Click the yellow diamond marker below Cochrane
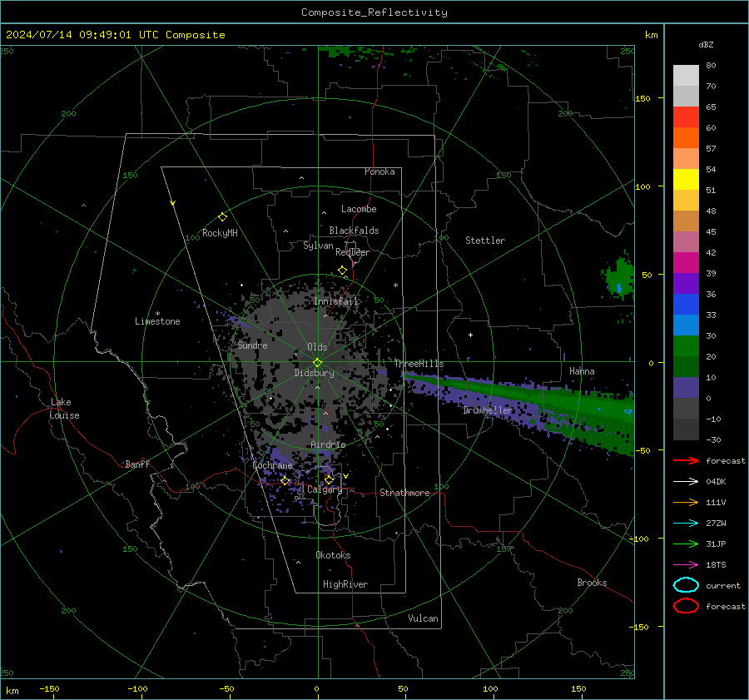This screenshot has height=700, width=749. click(x=285, y=480)
